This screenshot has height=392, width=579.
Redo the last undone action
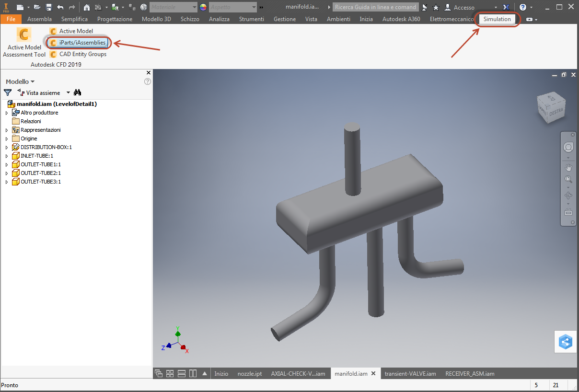click(71, 7)
